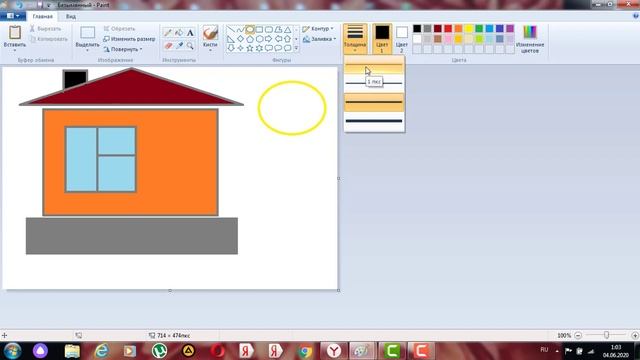The image size is (640, 360).
Task: Open the Контур outline dropdown
Action: (318, 29)
